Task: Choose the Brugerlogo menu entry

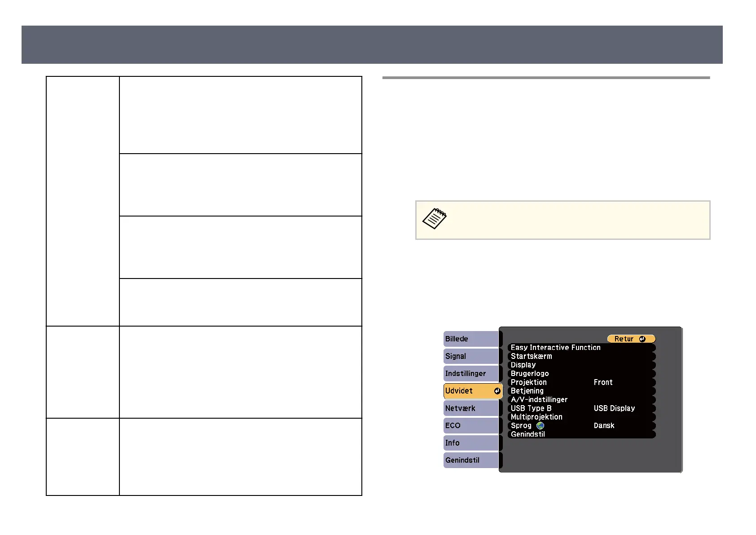Action: tap(530, 374)
